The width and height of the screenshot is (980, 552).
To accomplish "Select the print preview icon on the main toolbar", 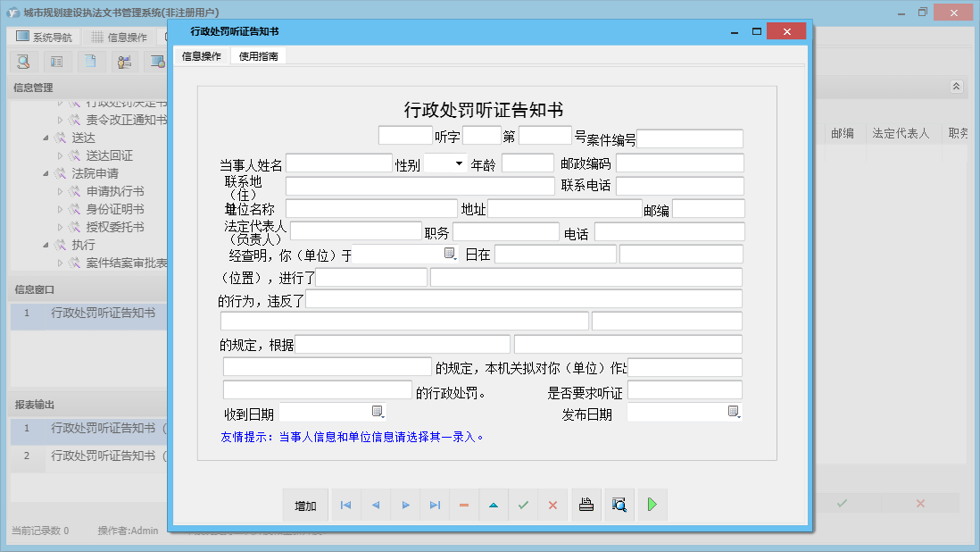I will pyautogui.click(x=24, y=62).
